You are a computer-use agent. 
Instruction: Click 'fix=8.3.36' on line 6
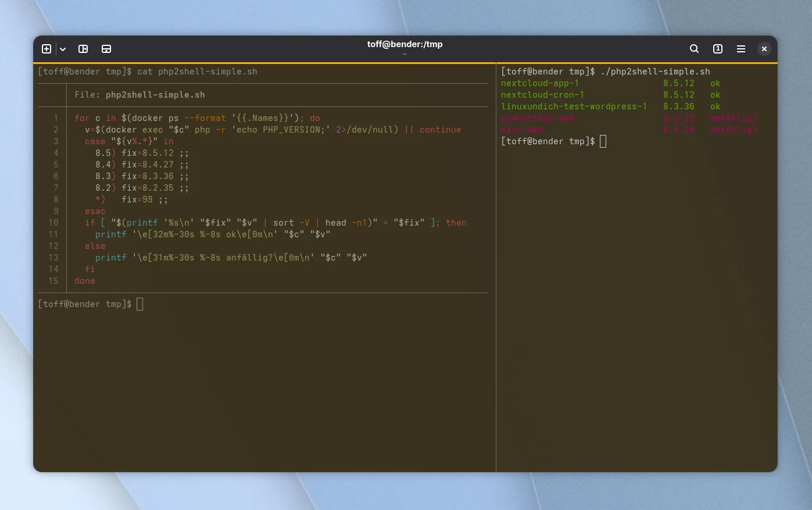(148, 176)
